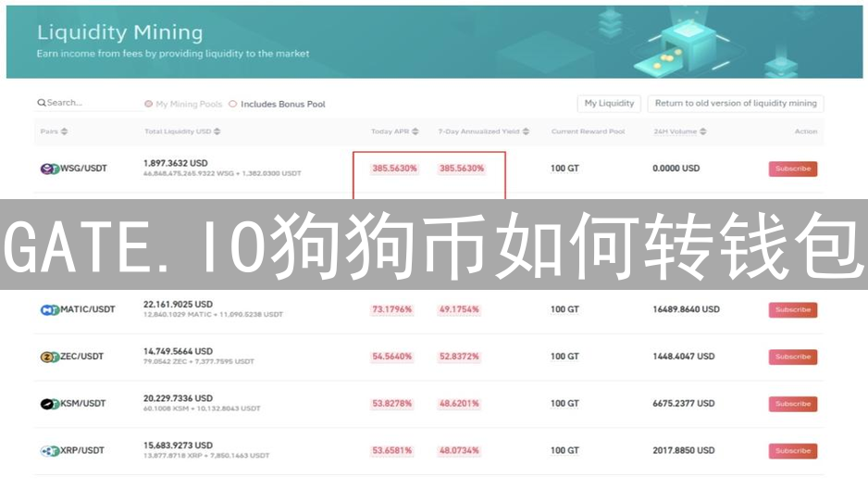Screen dimensions: 868x489
Task: Click the XRP/USDT coin icon
Action: click(x=49, y=451)
